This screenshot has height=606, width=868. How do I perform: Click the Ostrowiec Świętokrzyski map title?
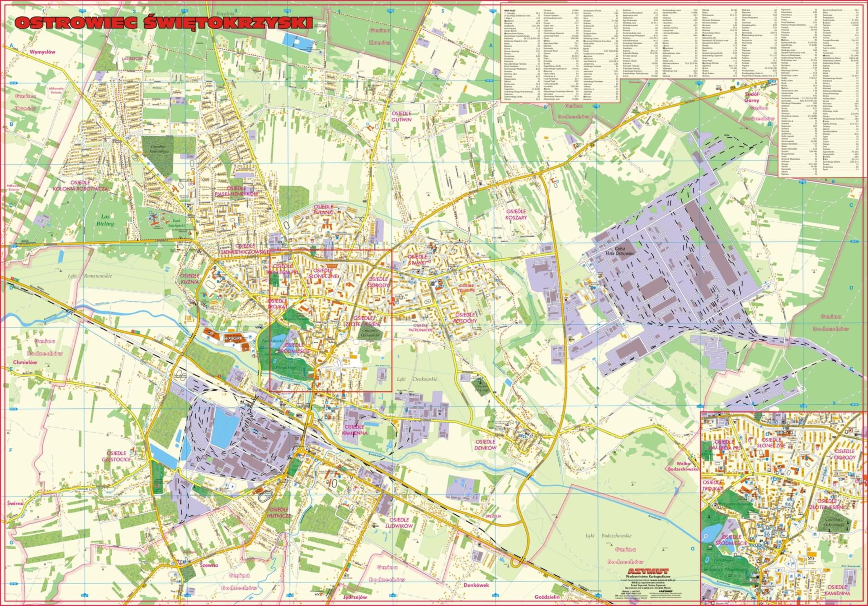click(164, 23)
